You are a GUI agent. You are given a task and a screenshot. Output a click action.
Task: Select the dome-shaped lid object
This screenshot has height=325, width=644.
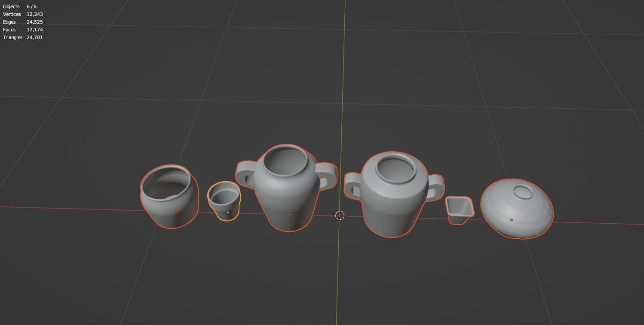517,209
